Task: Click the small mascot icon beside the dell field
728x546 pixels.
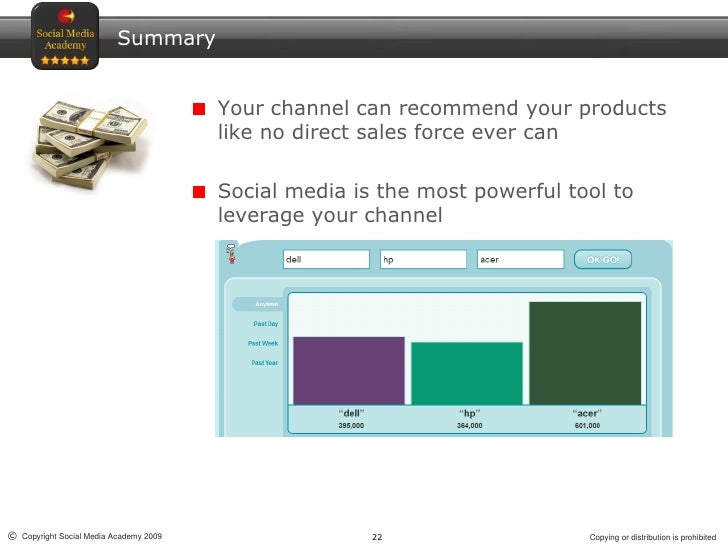Action: click(231, 254)
